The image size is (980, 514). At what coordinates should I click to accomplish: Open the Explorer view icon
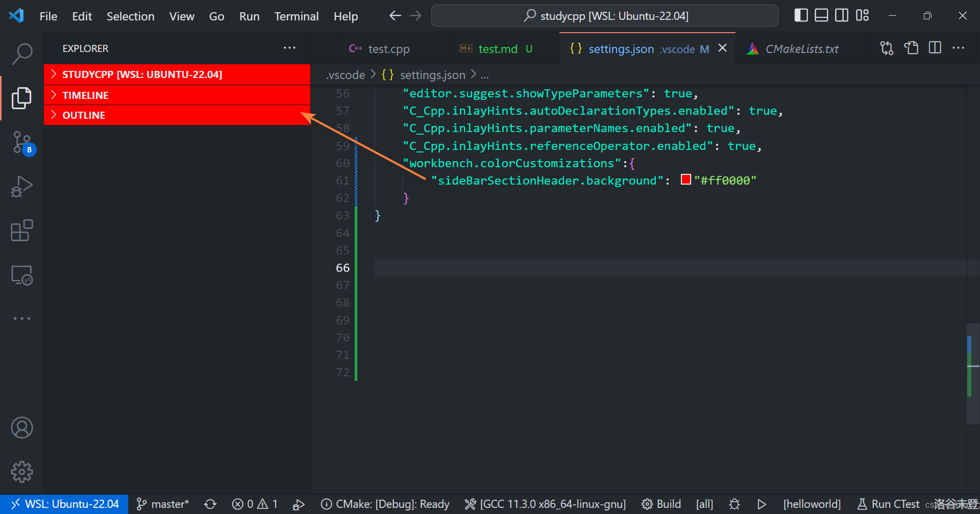coord(22,98)
